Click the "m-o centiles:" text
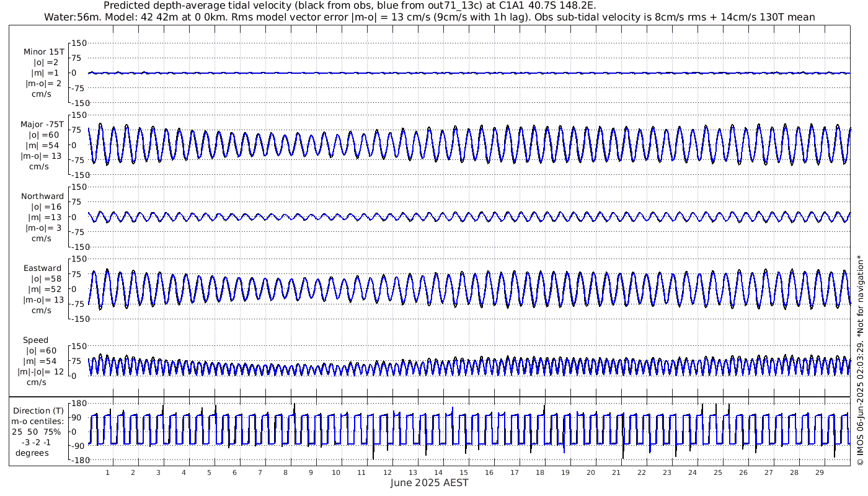Viewport: 868px width, 496px height. (38, 422)
